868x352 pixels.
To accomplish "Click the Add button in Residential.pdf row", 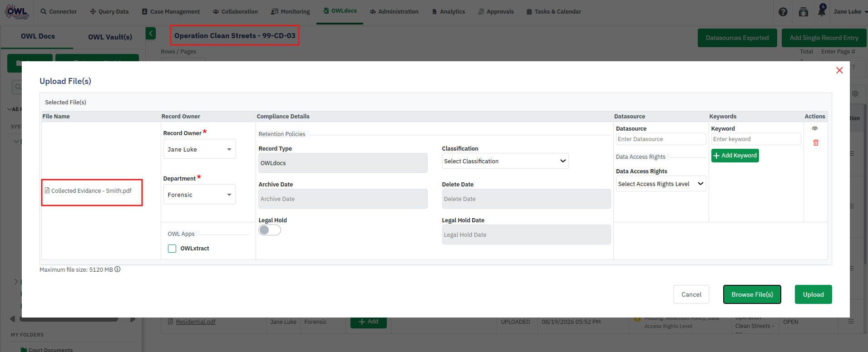I will pos(369,322).
